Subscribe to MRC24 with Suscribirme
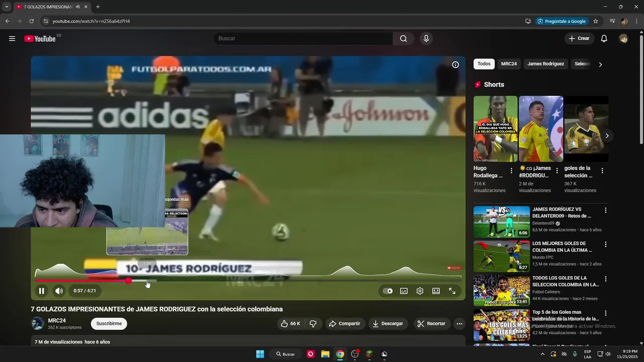644x362 pixels. coord(109,324)
